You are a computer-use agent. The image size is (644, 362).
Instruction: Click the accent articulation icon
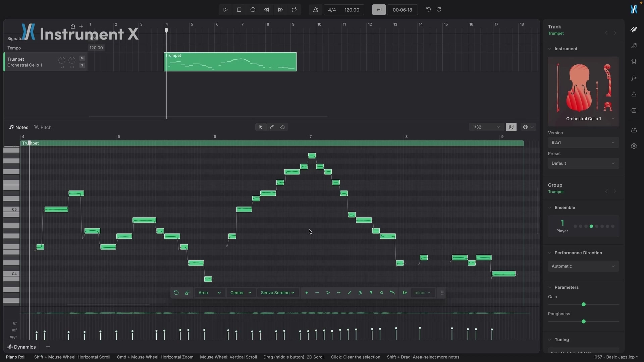(328, 293)
